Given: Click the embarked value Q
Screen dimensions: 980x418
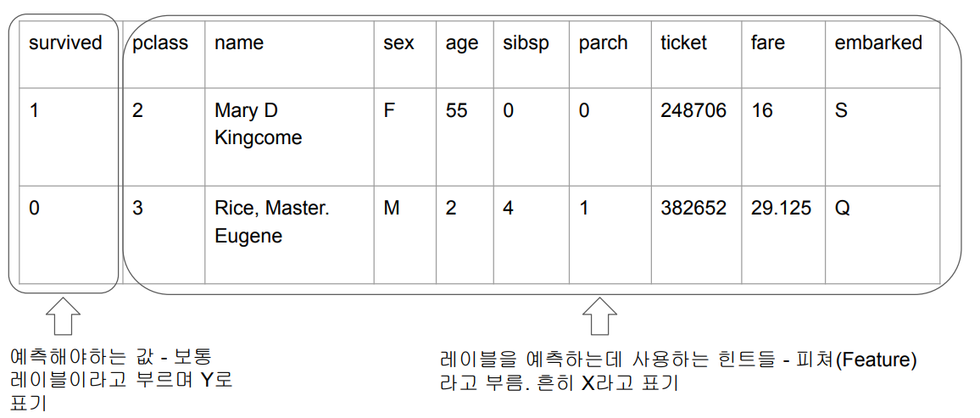Looking at the screenshot, I should click(841, 208).
